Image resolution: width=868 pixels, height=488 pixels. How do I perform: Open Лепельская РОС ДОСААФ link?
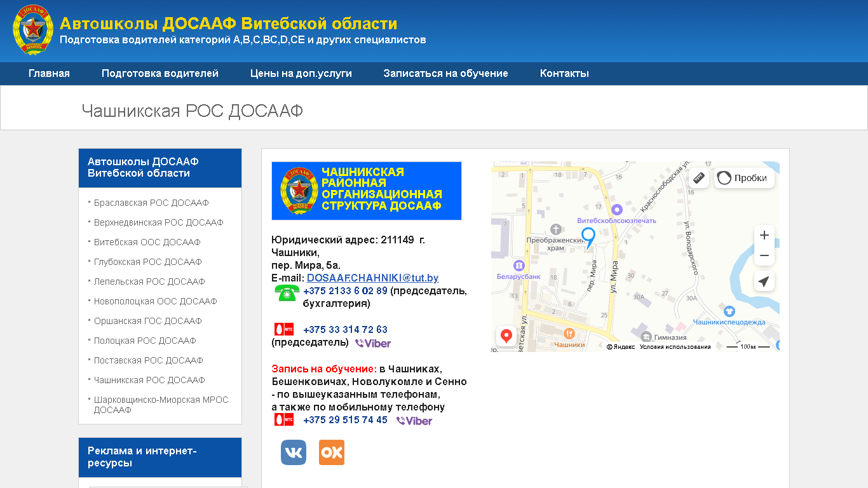pos(149,282)
